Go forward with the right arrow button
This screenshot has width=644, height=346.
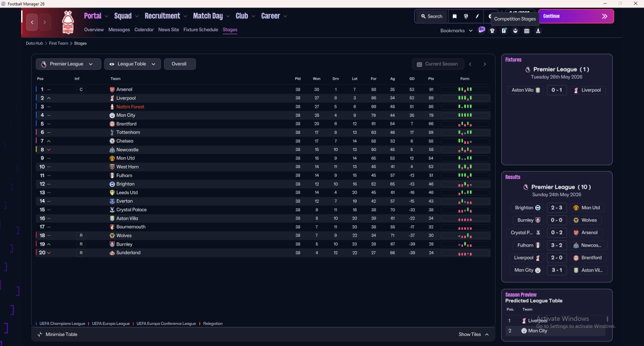tap(45, 22)
